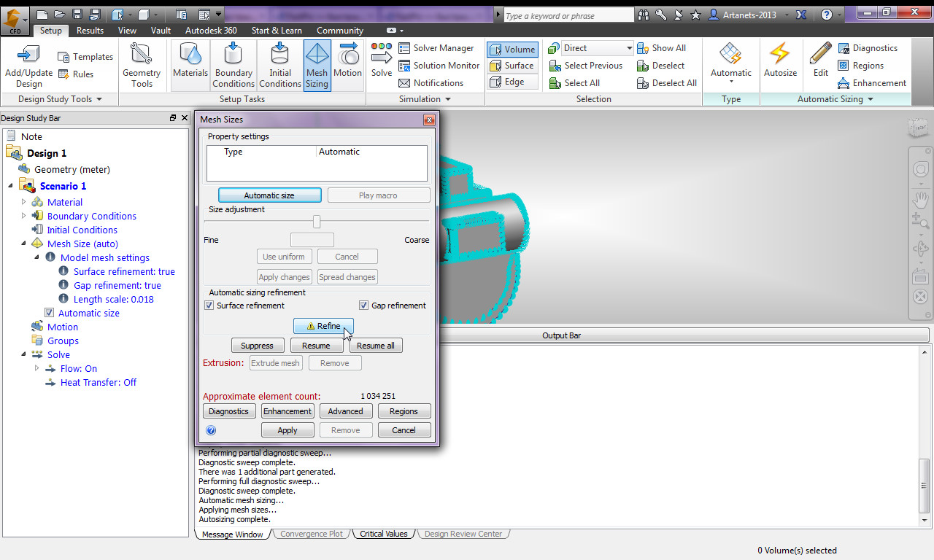Image resolution: width=934 pixels, height=560 pixels.
Task: Switch selection mode to Edge
Action: point(512,82)
